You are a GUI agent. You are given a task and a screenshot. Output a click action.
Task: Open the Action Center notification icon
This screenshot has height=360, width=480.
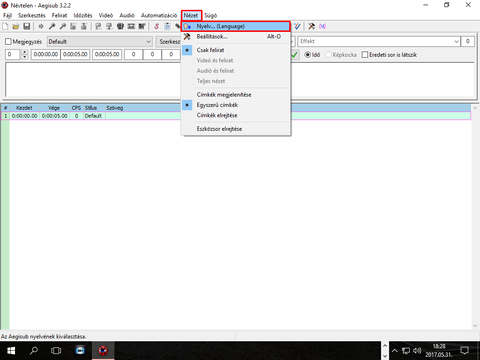(x=464, y=351)
